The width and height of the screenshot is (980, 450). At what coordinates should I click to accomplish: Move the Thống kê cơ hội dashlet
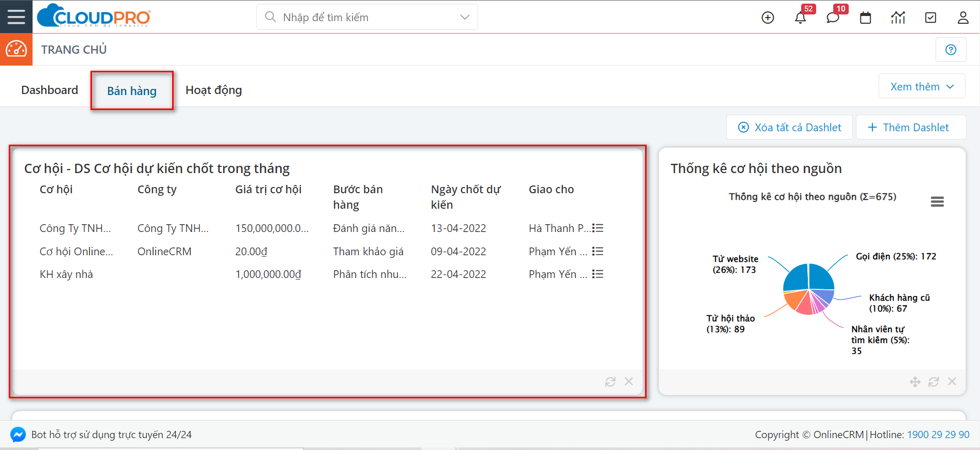pyautogui.click(x=915, y=381)
